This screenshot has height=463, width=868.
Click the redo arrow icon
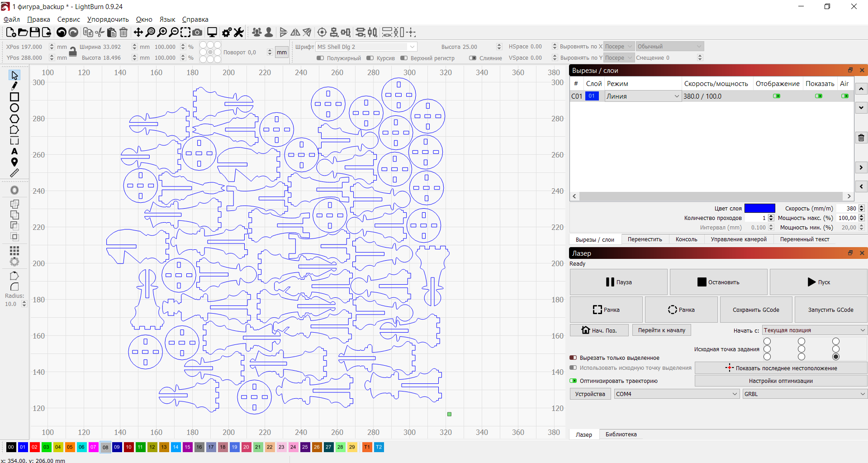point(73,32)
